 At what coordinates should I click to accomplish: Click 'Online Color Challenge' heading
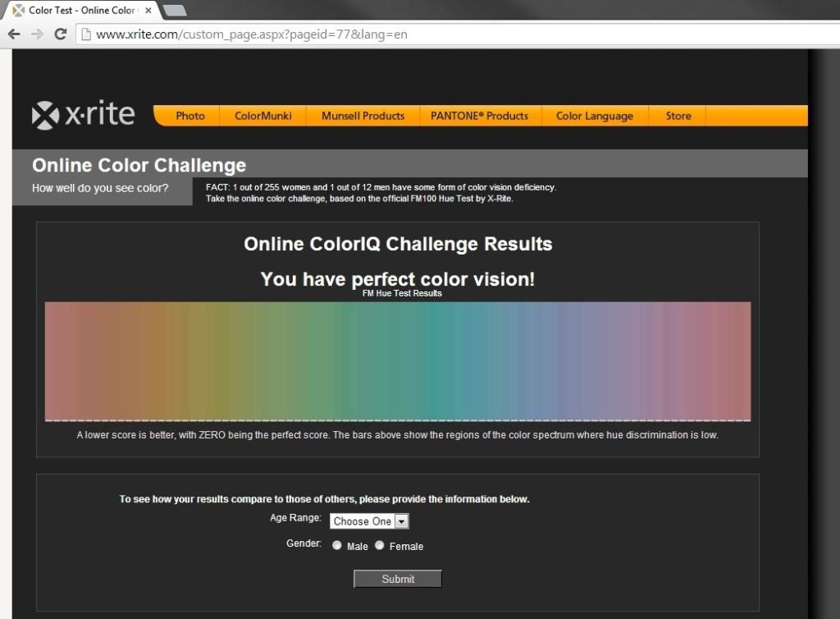[x=139, y=165]
